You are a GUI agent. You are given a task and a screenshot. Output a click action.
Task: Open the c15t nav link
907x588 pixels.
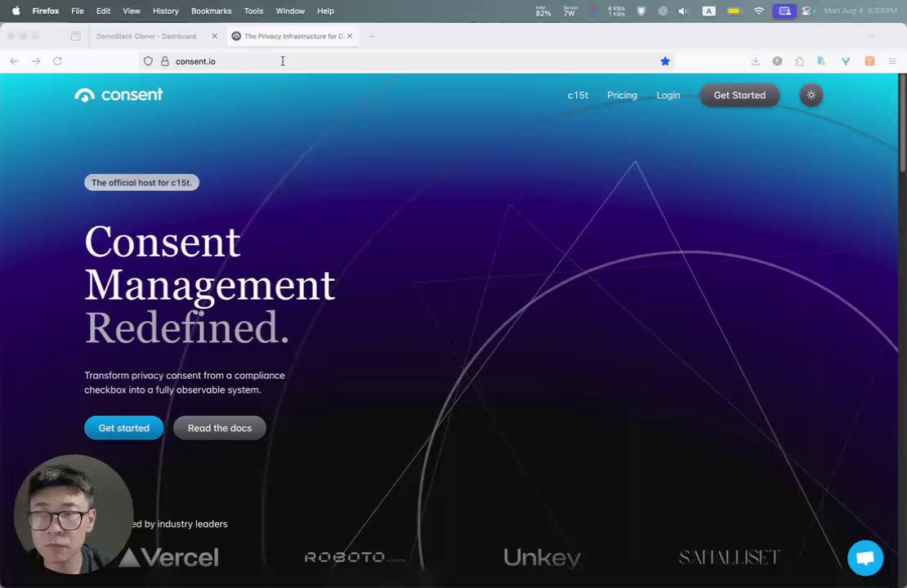(578, 96)
